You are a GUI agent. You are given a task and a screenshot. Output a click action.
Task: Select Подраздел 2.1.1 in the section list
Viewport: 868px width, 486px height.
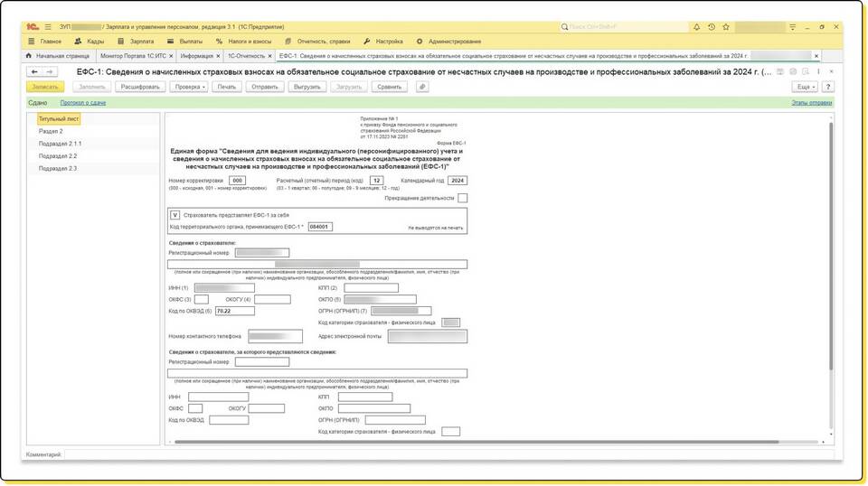[60, 144]
